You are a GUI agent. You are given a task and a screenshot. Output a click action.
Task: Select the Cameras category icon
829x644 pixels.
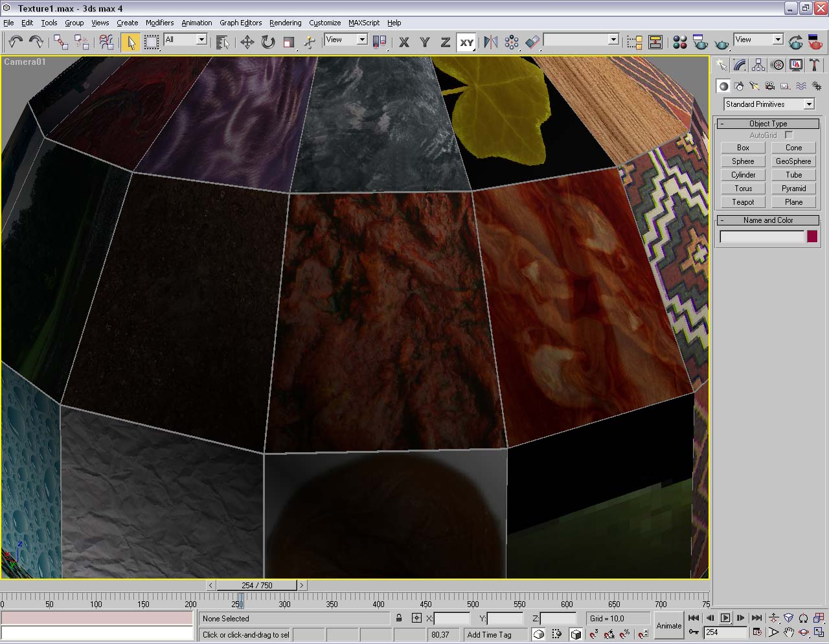coord(769,86)
